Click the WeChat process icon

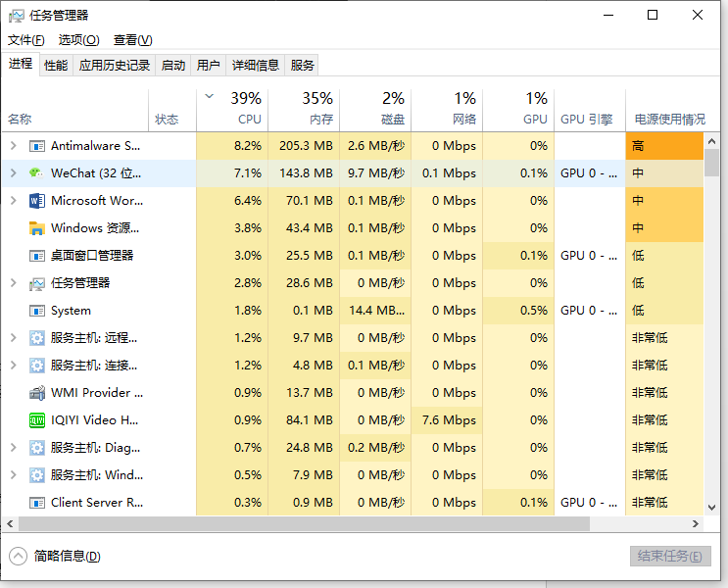click(36, 173)
